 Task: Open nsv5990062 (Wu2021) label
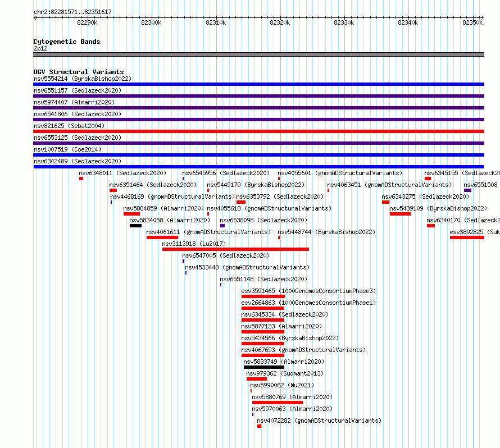click(282, 385)
